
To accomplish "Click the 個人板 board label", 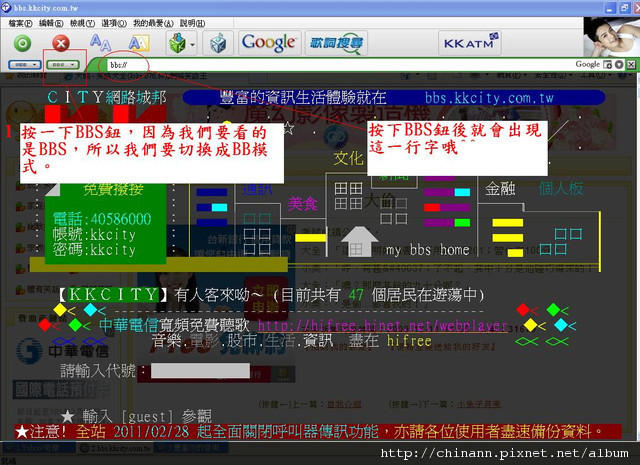I will click(561, 189).
